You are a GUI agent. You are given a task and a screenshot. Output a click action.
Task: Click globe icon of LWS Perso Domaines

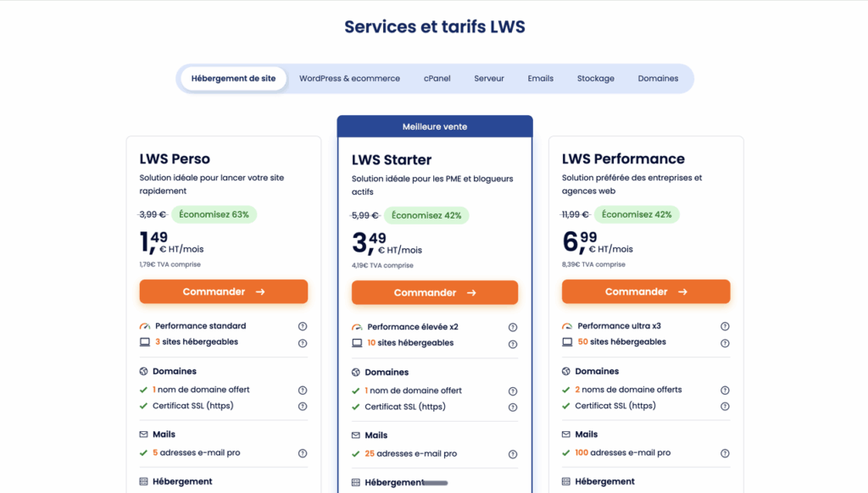[143, 371]
